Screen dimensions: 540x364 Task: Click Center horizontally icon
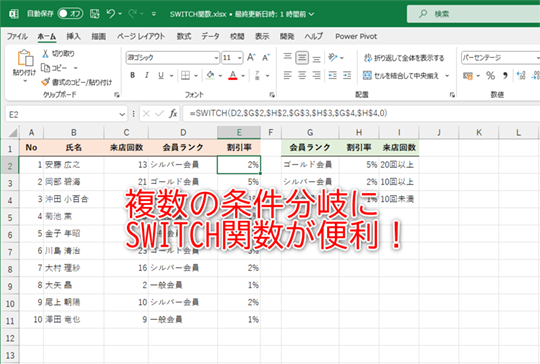pyautogui.click(x=302, y=75)
